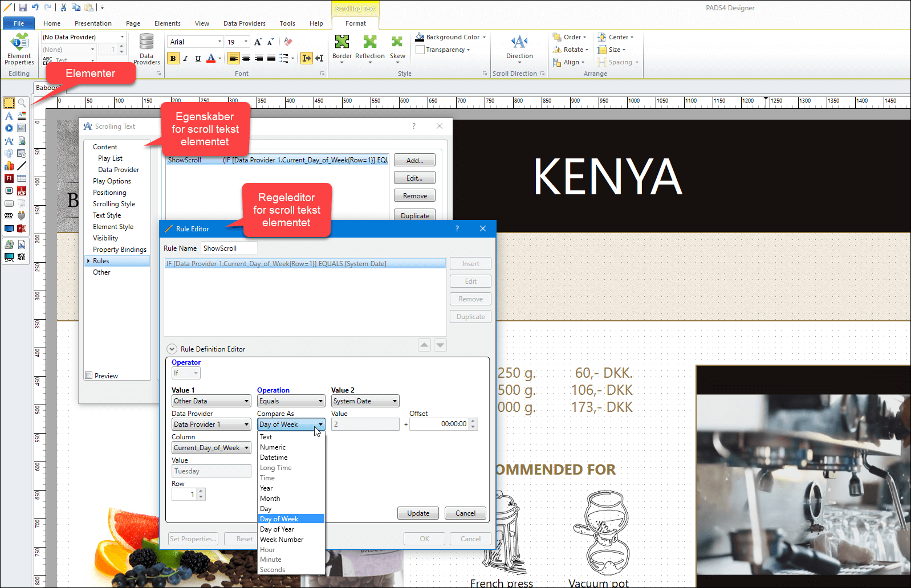The width and height of the screenshot is (911, 588).
Task: Decrease font size with shrink font icon
Action: 270,42
